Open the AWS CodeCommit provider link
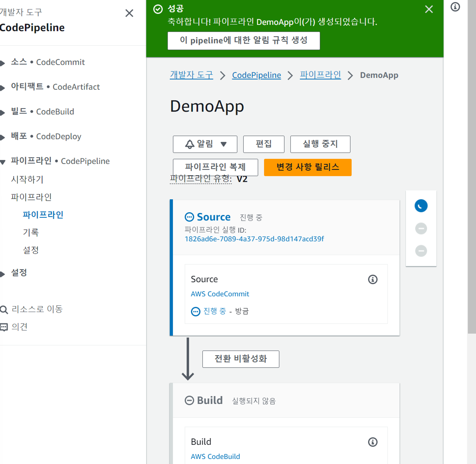Image resolution: width=476 pixels, height=464 pixels. 220,294
